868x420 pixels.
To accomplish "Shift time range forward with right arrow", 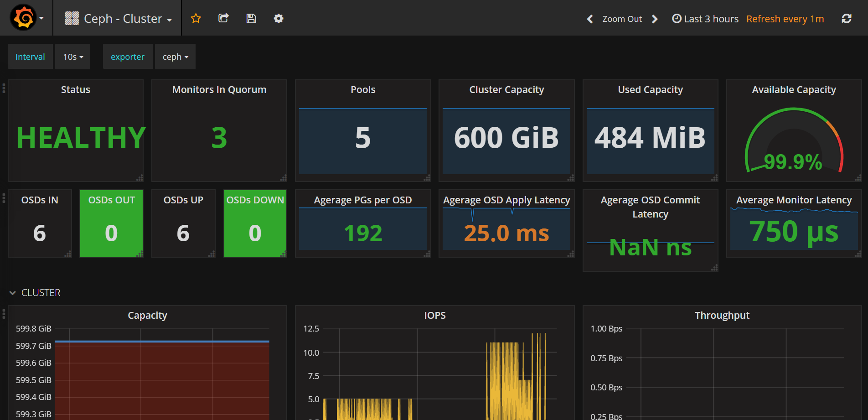I will [x=655, y=19].
